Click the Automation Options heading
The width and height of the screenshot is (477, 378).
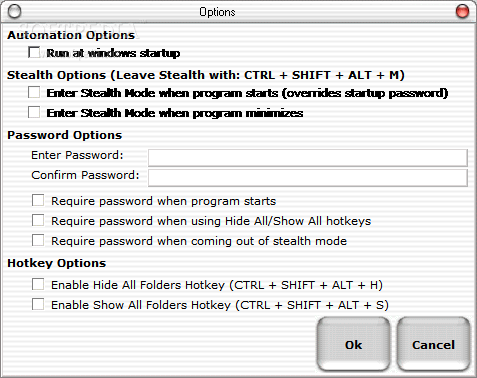coord(71,35)
